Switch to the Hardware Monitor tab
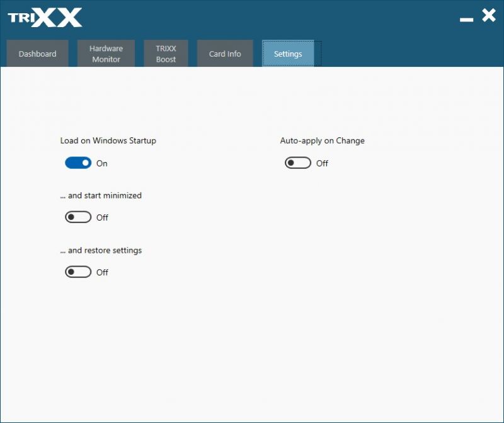The image size is (504, 423). pyautogui.click(x=106, y=54)
